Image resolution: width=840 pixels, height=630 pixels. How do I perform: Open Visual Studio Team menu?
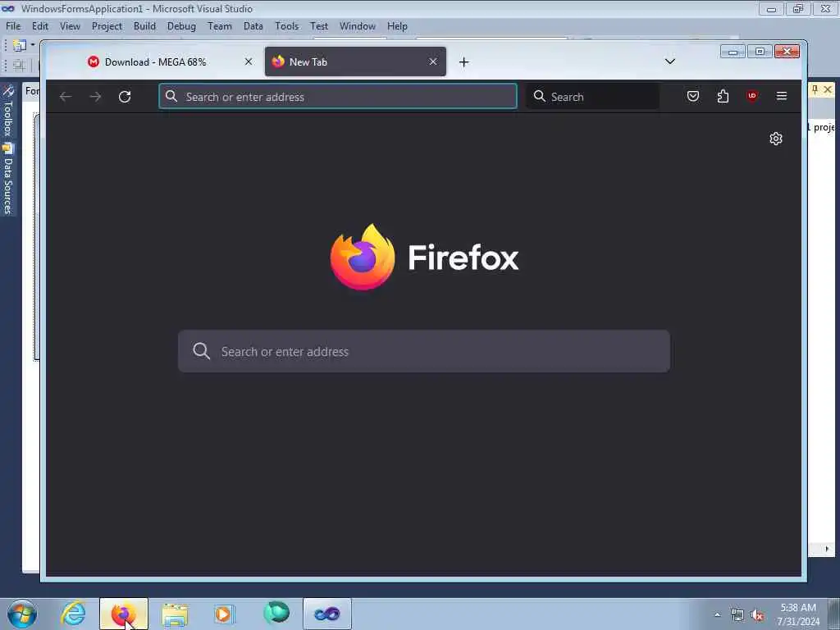coord(220,26)
